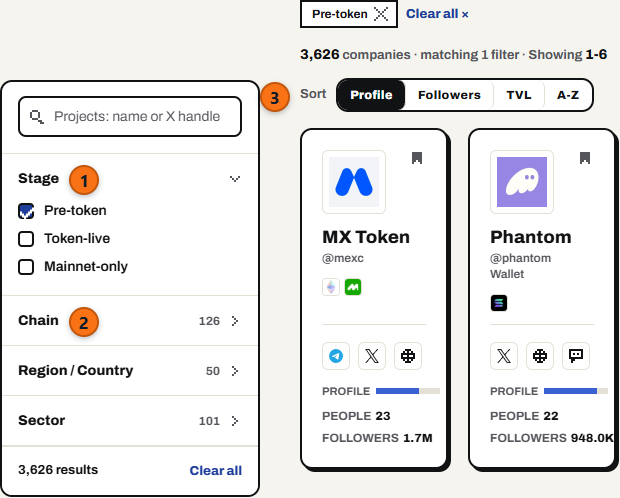Expand the Region / Country filter

tap(130, 371)
